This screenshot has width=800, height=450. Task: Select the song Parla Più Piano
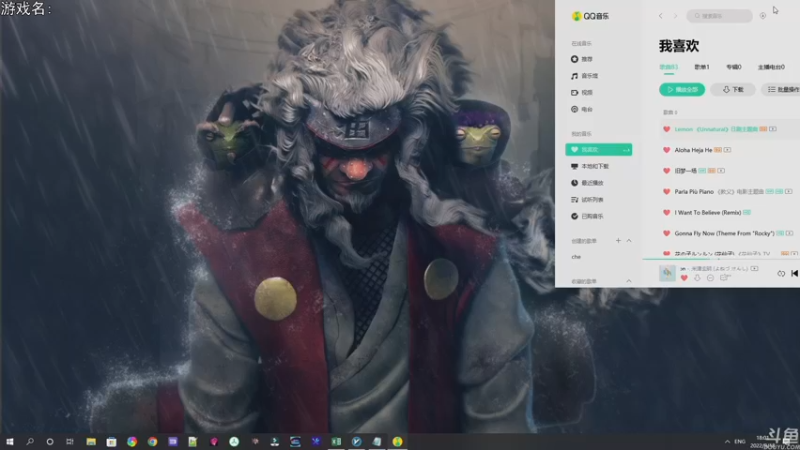click(x=694, y=192)
